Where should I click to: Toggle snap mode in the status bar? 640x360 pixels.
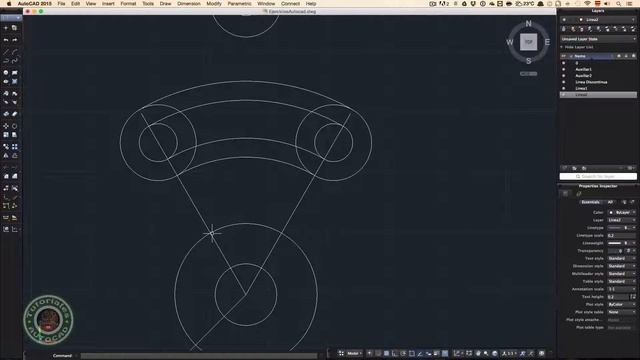click(378, 353)
